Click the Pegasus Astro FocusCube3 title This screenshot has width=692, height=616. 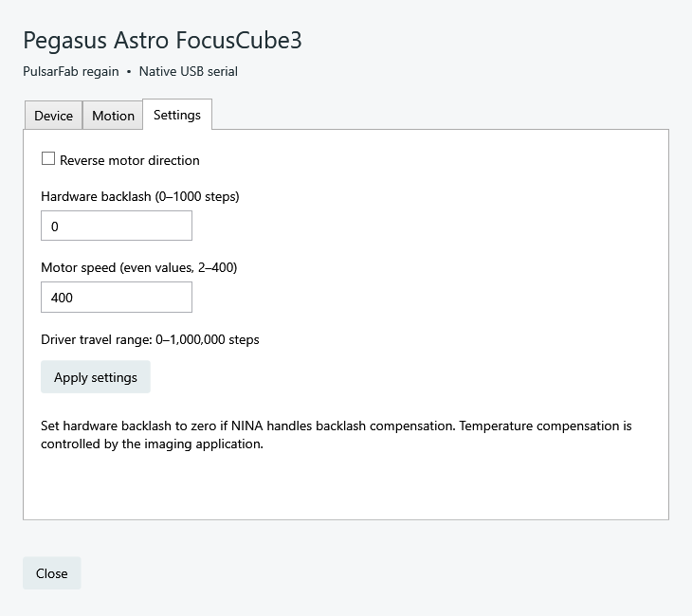click(162, 40)
